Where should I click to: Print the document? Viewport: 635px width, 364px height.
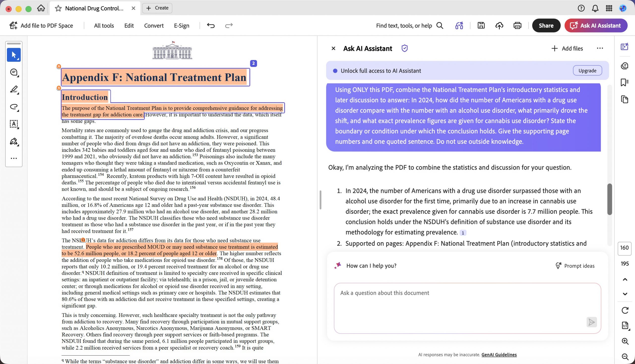tap(517, 26)
